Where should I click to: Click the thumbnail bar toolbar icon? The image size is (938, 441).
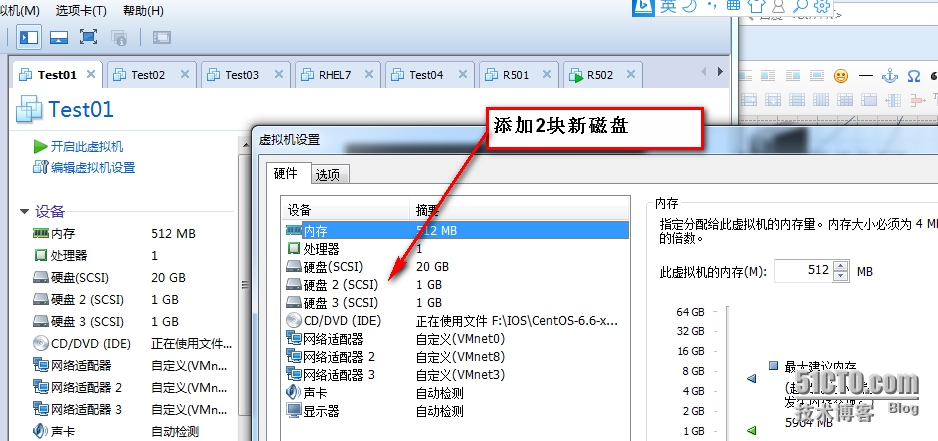(59, 37)
